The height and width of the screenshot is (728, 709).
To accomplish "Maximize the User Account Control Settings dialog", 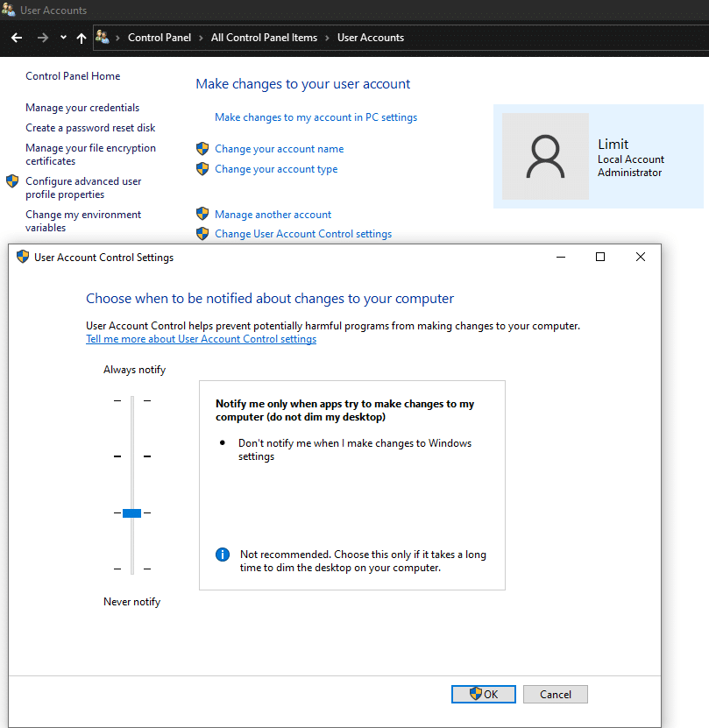I will 600,257.
